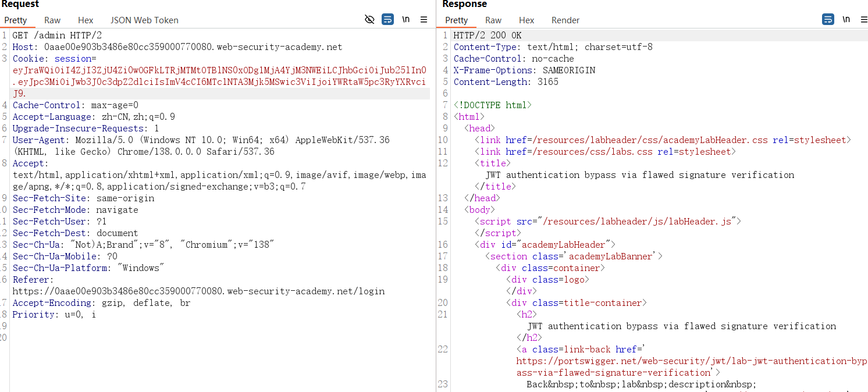Toggle the \n non-printable characters icon in Request panel

click(406, 19)
